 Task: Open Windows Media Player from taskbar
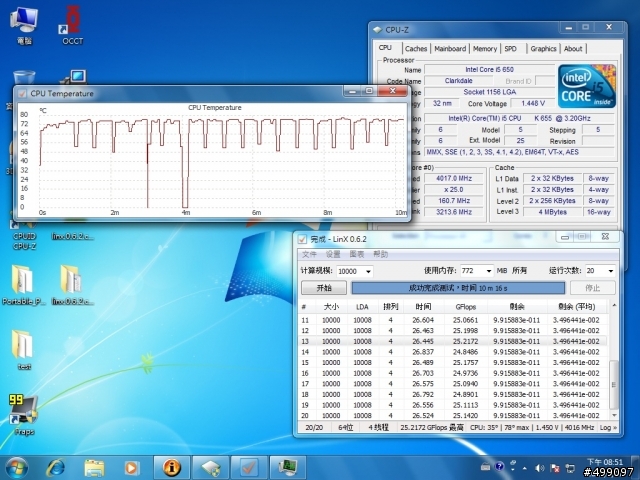pyautogui.click(x=131, y=468)
